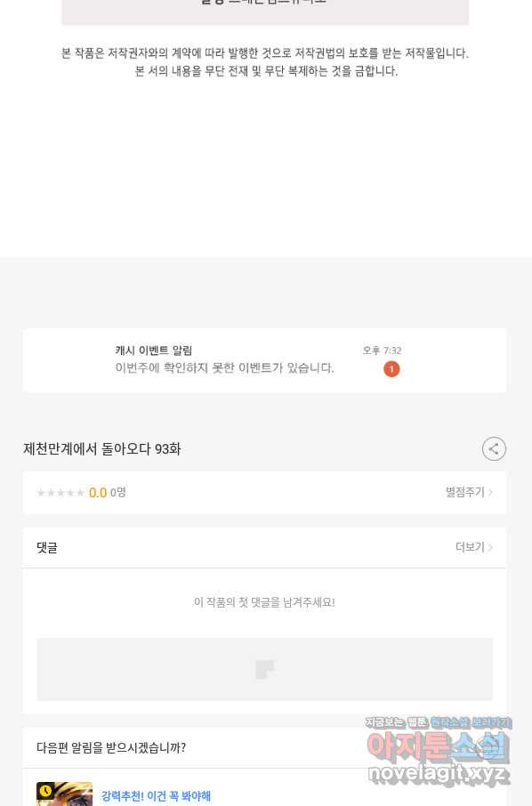Click the gray comment input area

point(265,669)
